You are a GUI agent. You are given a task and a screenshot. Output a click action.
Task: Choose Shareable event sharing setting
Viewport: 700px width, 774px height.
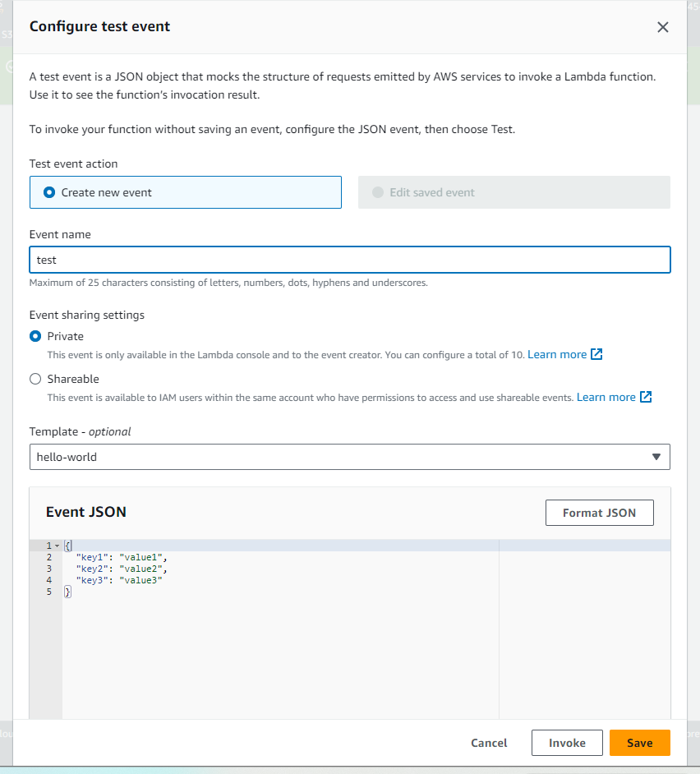pyautogui.click(x=35, y=379)
